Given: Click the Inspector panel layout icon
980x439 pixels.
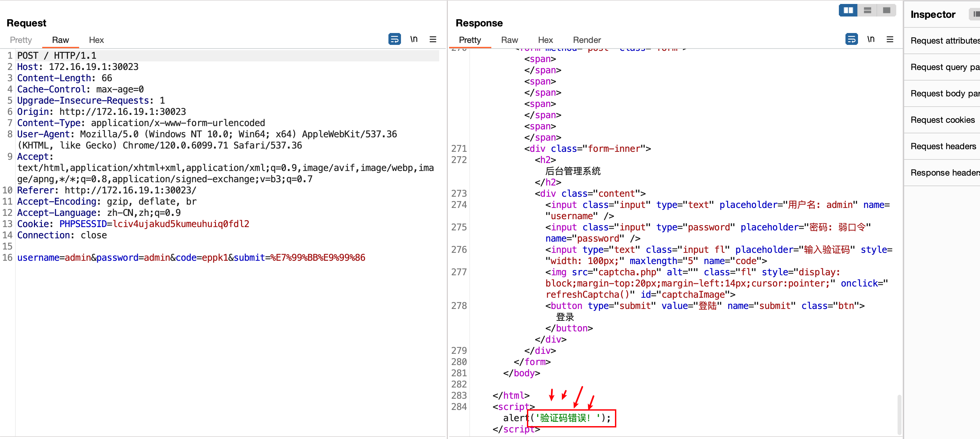Looking at the screenshot, I should pos(975,15).
